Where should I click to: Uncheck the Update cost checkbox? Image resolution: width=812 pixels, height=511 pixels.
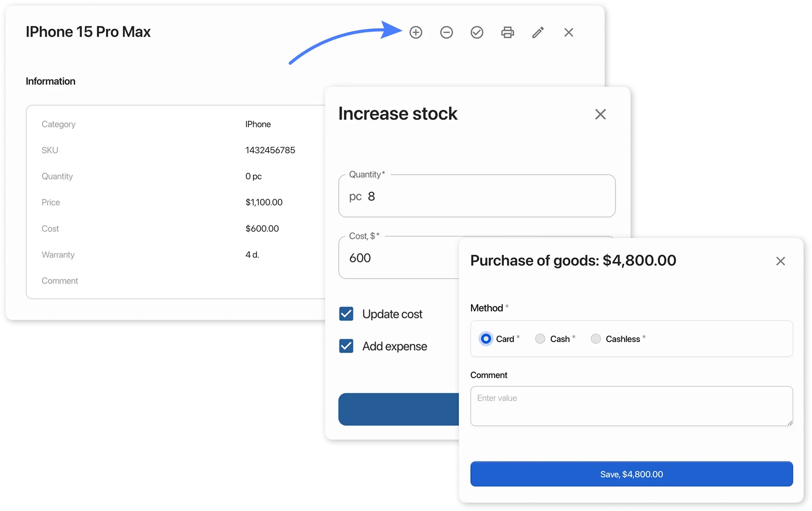(x=346, y=314)
